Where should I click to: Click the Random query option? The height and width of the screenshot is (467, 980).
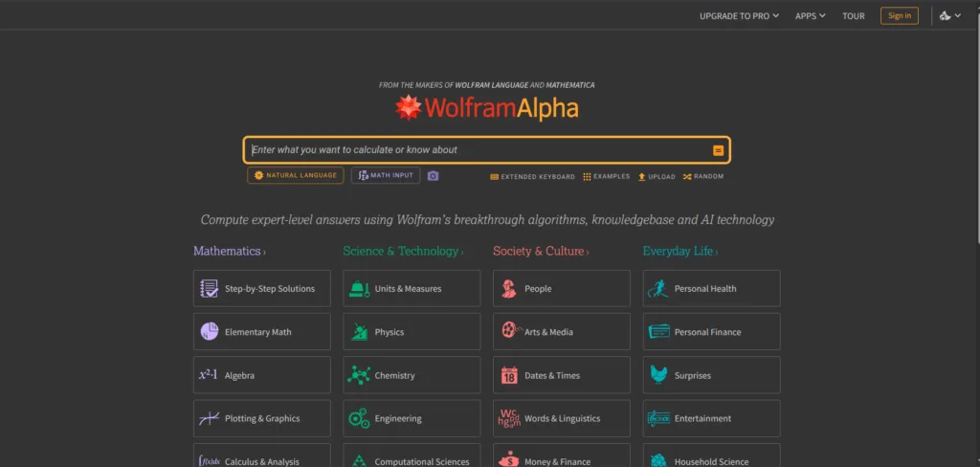point(703,177)
